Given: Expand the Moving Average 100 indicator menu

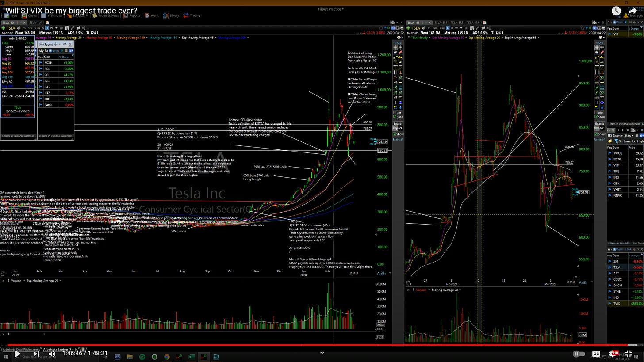Looking at the screenshot, I should 146,38.
